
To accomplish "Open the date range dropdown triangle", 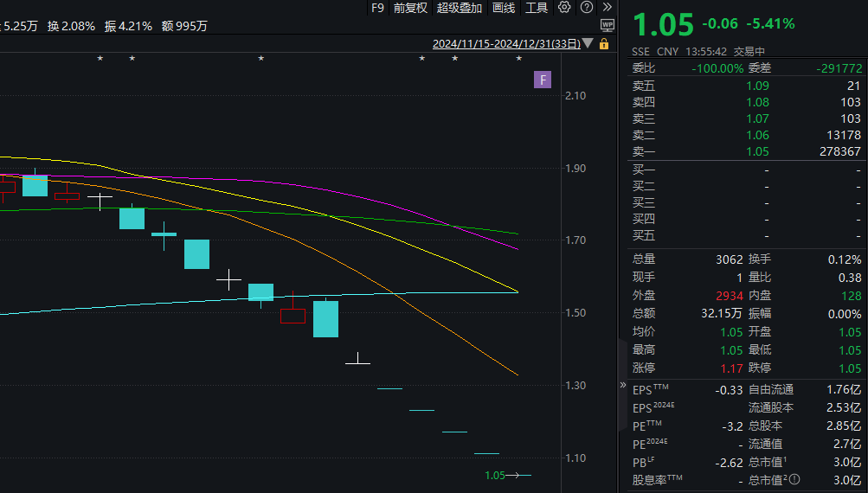I will pyautogui.click(x=588, y=43).
